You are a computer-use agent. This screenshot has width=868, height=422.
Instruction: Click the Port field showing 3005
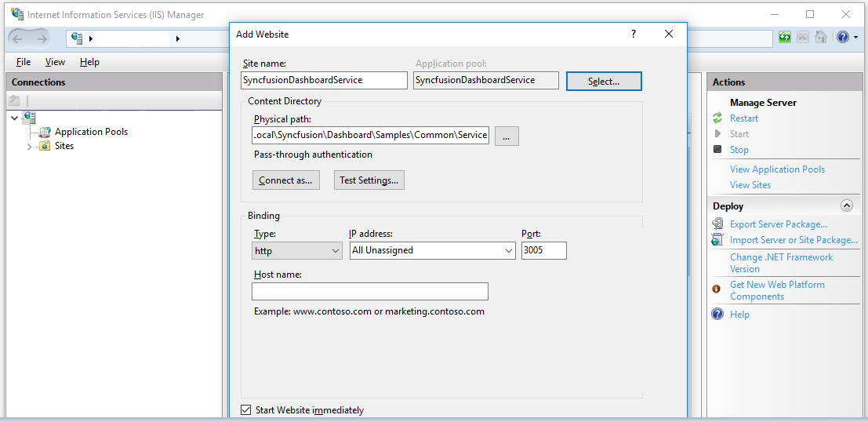(x=544, y=250)
